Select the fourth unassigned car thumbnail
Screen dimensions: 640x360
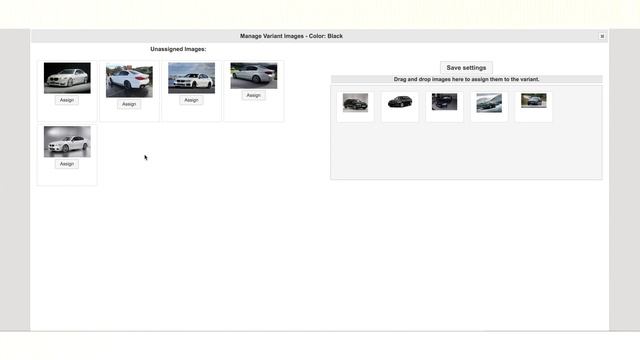(253, 76)
